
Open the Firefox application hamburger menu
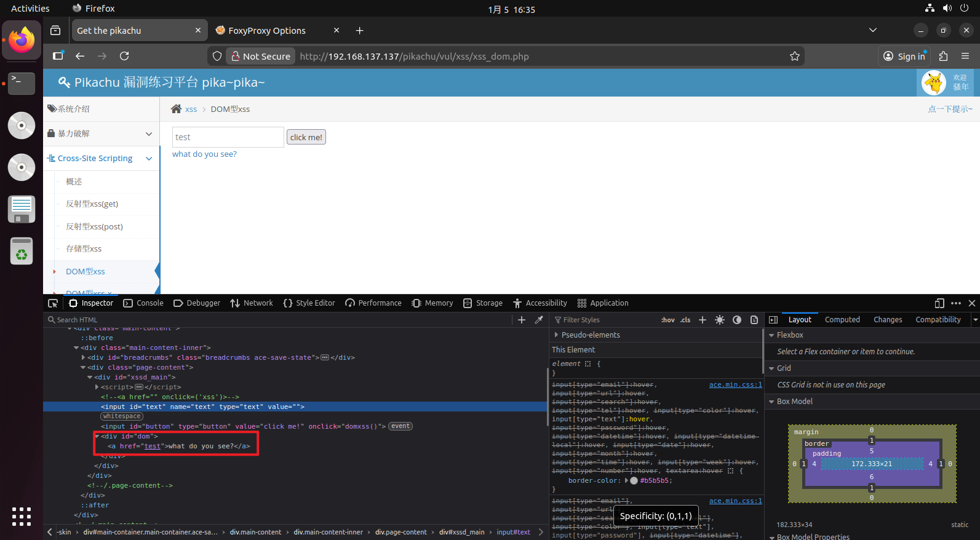coord(965,56)
